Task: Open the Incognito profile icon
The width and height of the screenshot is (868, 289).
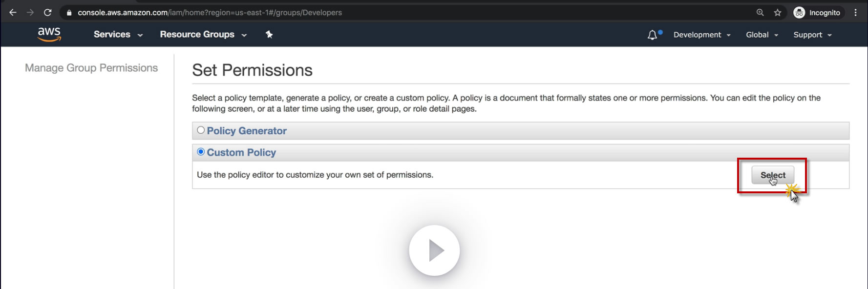Action: pos(799,13)
